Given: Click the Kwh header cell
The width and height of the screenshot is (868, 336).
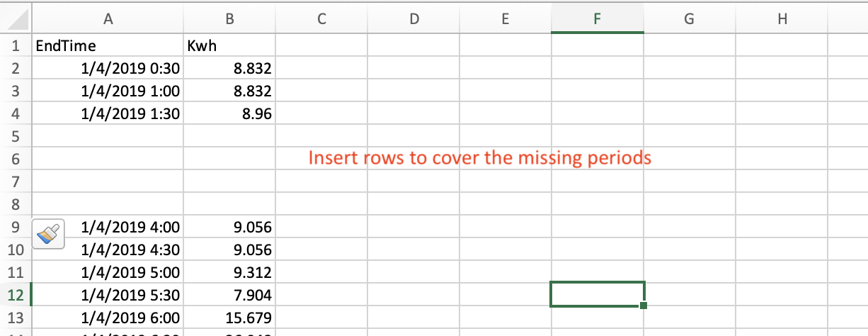Looking at the screenshot, I should [229, 46].
